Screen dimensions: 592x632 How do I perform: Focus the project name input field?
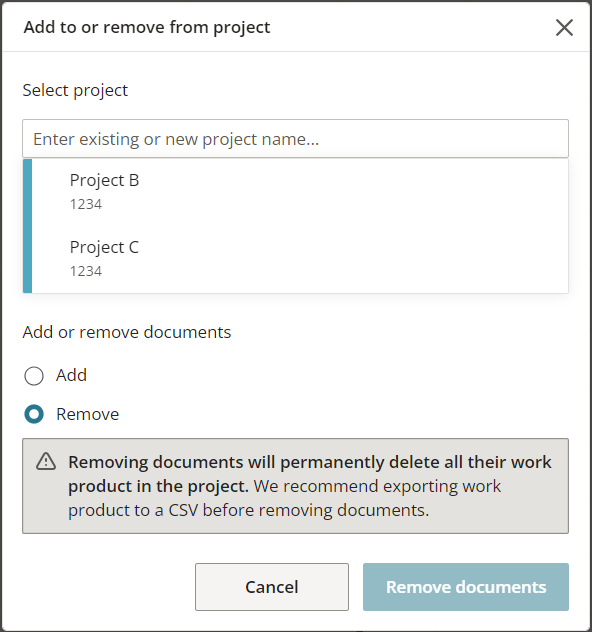pos(295,139)
